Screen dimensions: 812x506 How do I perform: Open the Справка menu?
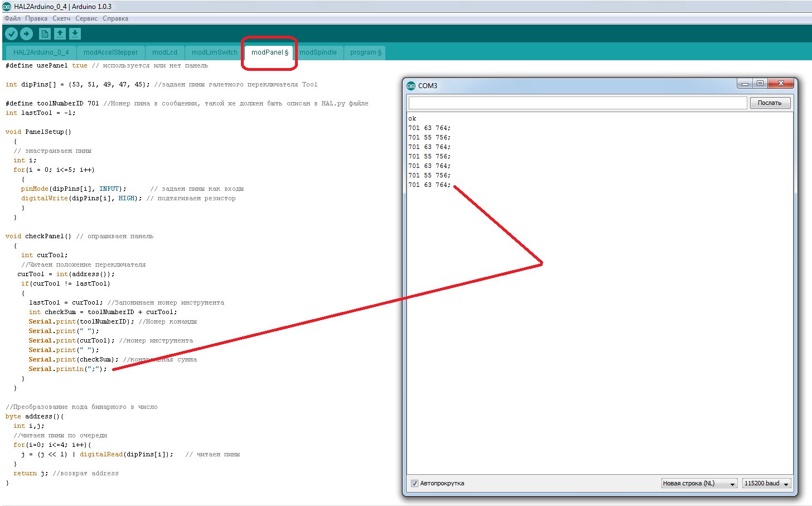pyautogui.click(x=115, y=18)
